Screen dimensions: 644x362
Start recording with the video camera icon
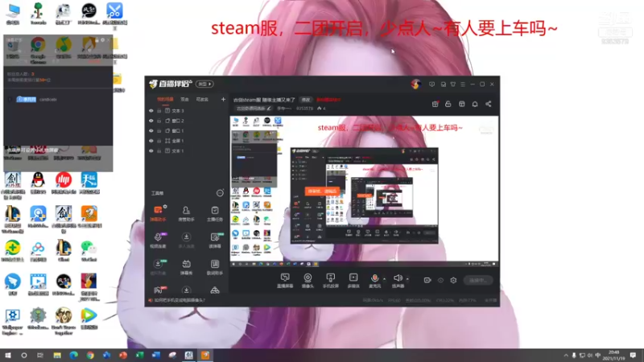[427, 280]
